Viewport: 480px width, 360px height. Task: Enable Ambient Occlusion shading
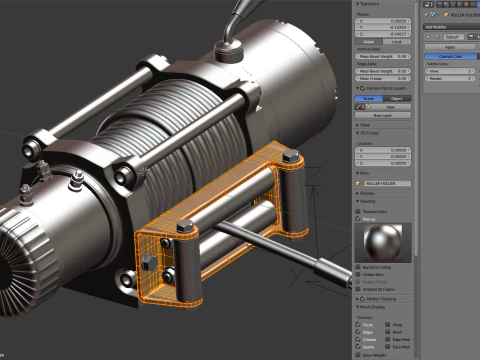(x=358, y=289)
